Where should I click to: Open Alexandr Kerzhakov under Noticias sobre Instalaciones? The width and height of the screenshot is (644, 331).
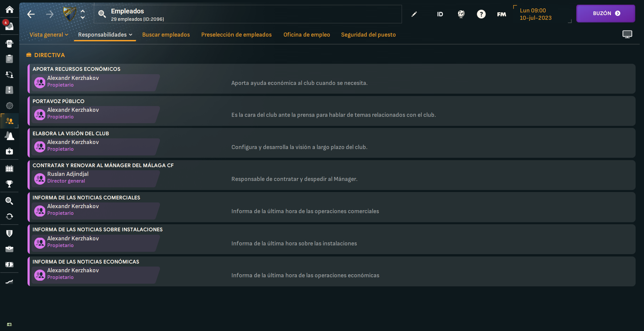point(96,243)
